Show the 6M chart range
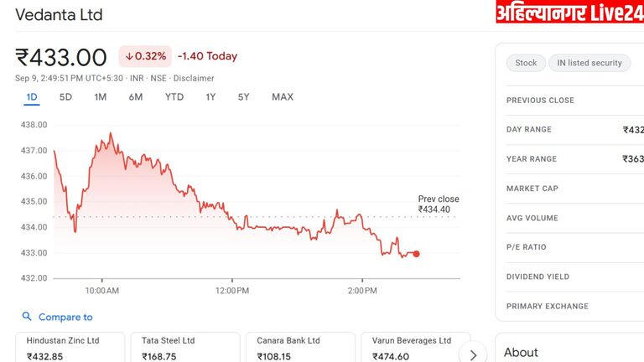Viewport: 644px width, 362px height. pos(136,97)
